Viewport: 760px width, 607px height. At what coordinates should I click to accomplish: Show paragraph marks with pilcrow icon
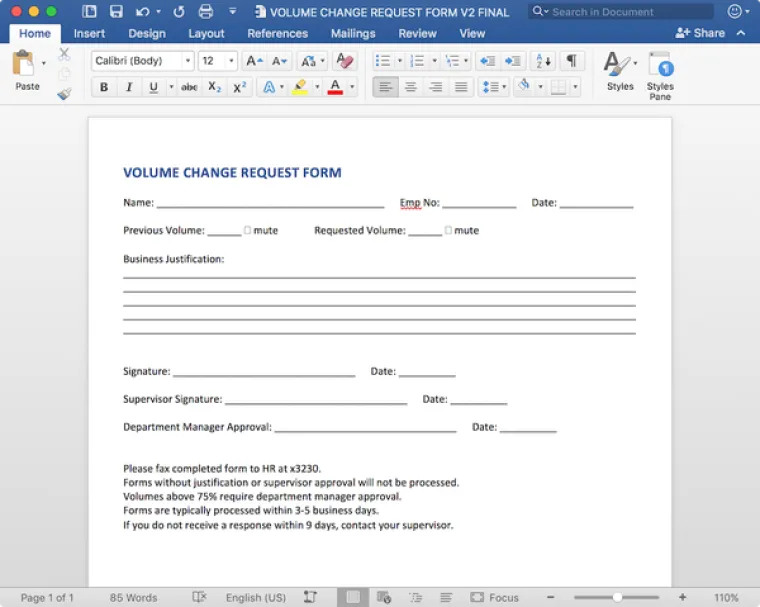[x=571, y=61]
